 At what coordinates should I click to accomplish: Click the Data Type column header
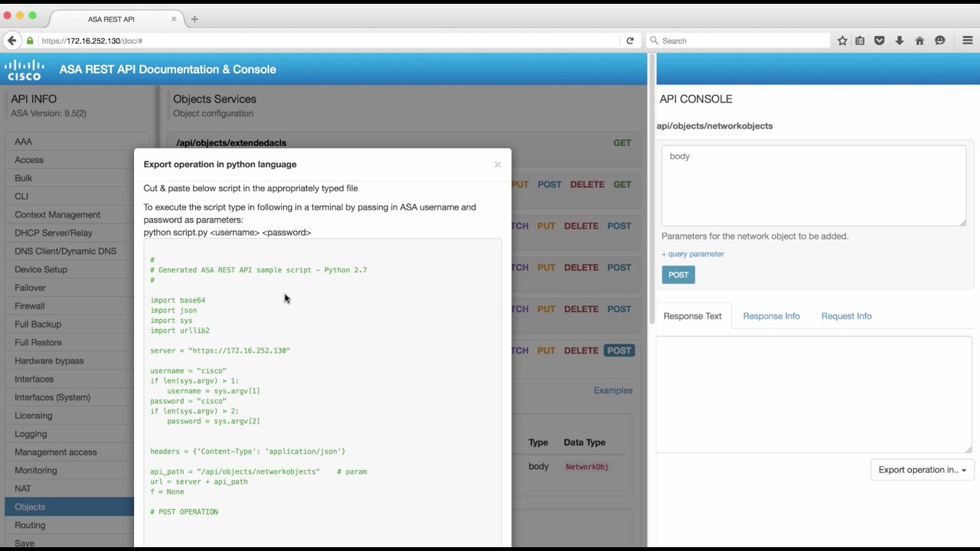pyautogui.click(x=584, y=442)
